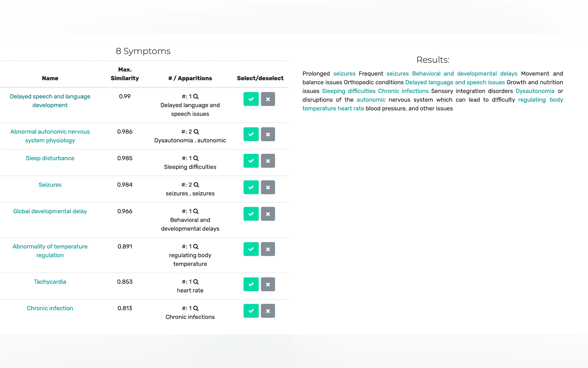Deselect Global developmental delay symptom
The width and height of the screenshot is (588, 368).
tap(268, 214)
